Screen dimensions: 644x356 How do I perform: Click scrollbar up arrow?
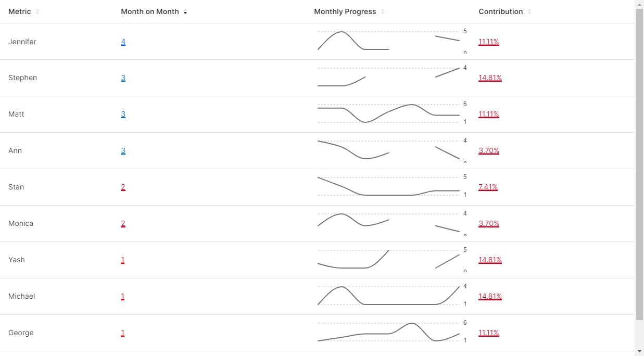[639, 4]
